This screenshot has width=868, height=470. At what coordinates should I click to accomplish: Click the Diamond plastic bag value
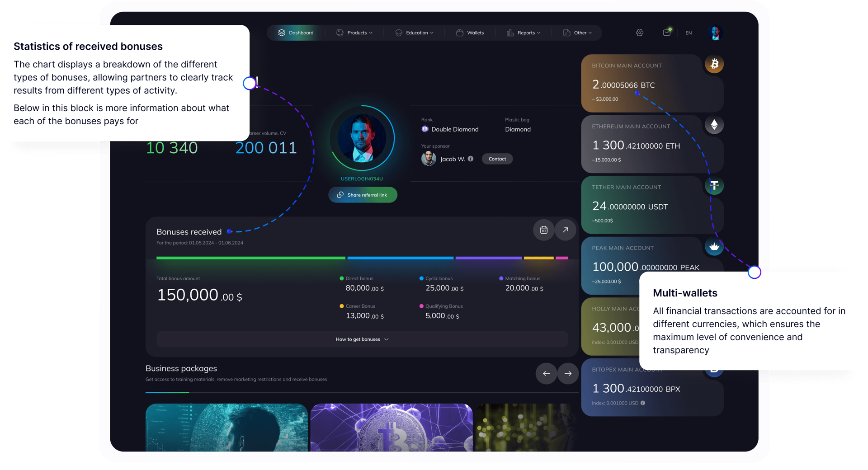point(518,129)
